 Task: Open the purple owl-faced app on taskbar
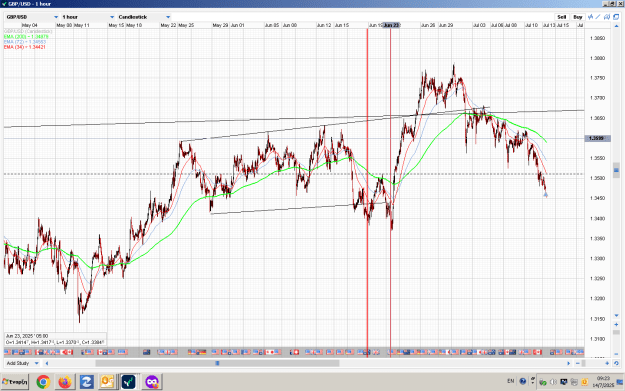coord(152,382)
